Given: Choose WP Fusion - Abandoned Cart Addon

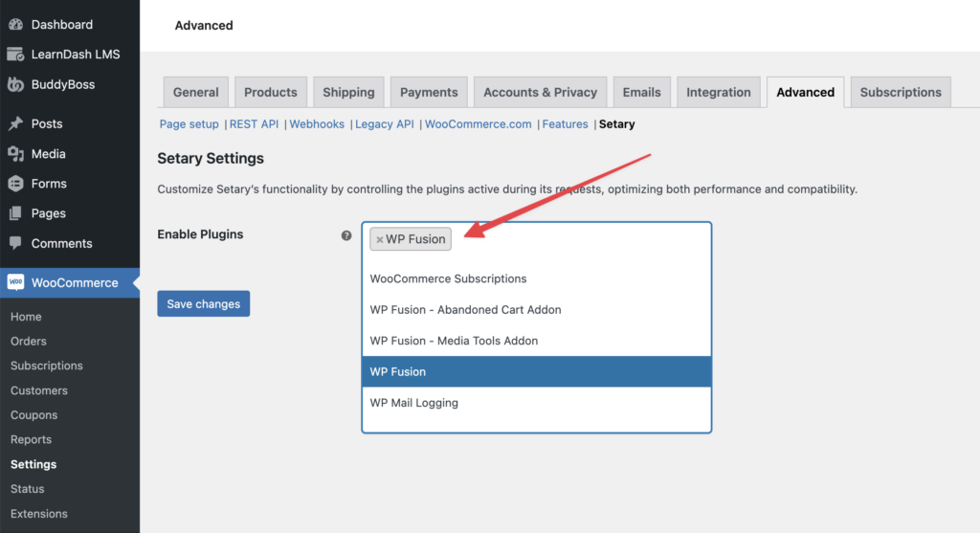Looking at the screenshot, I should pyautogui.click(x=536, y=310).
